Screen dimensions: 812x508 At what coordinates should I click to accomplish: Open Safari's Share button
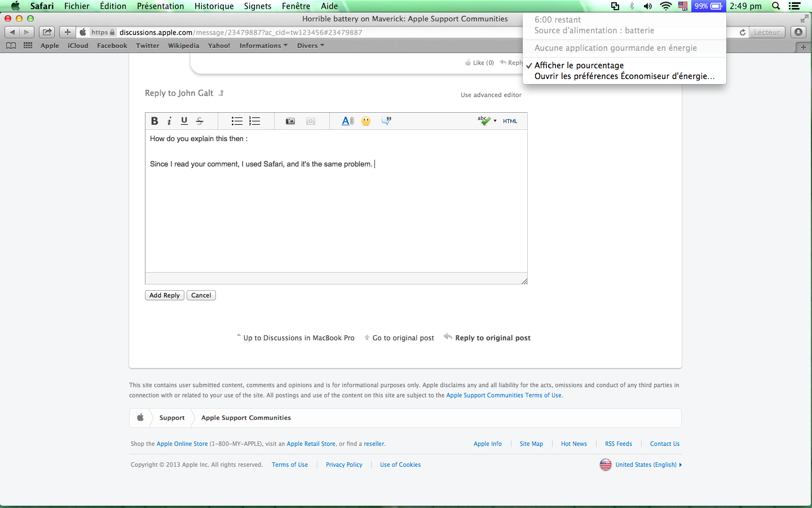coord(47,32)
